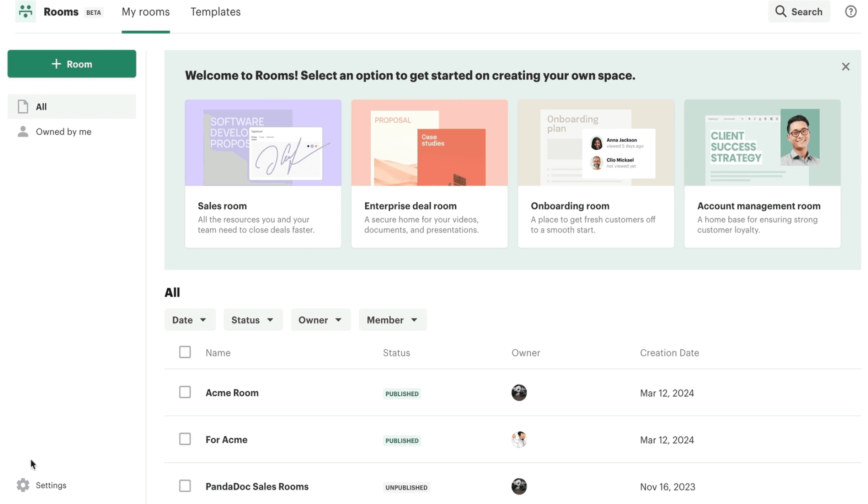
Task: Click the For Acme owner avatar
Action: (x=519, y=439)
